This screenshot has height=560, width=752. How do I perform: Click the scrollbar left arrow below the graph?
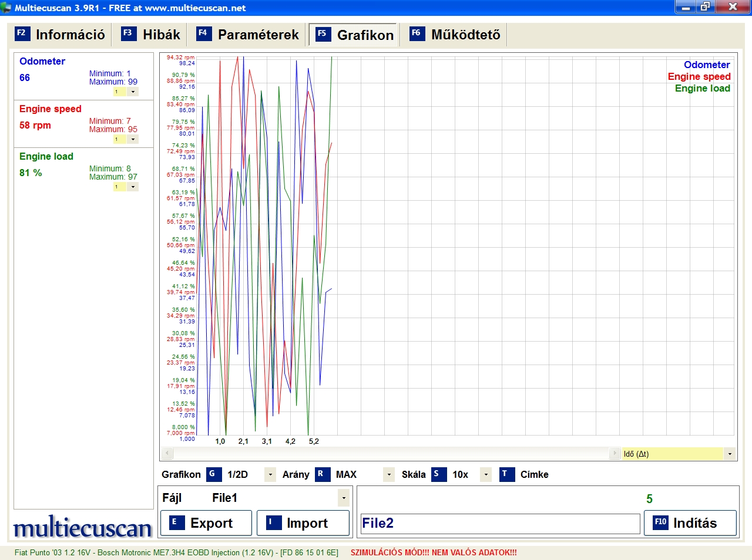point(167,454)
